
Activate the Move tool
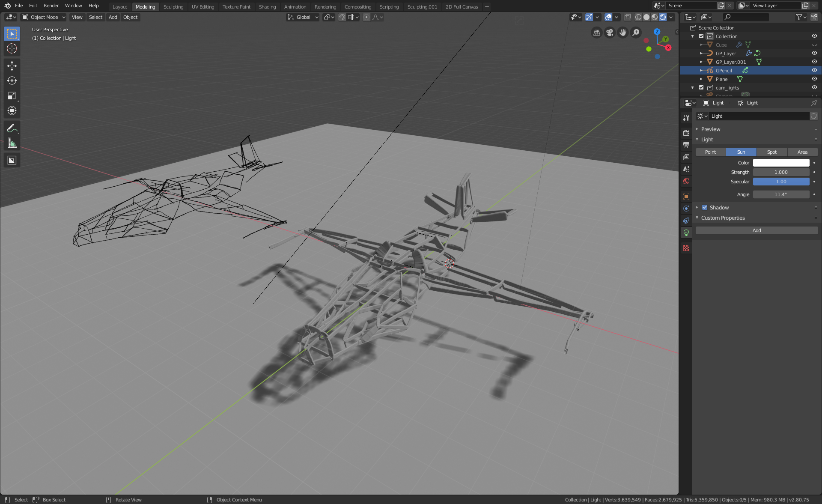(x=12, y=66)
